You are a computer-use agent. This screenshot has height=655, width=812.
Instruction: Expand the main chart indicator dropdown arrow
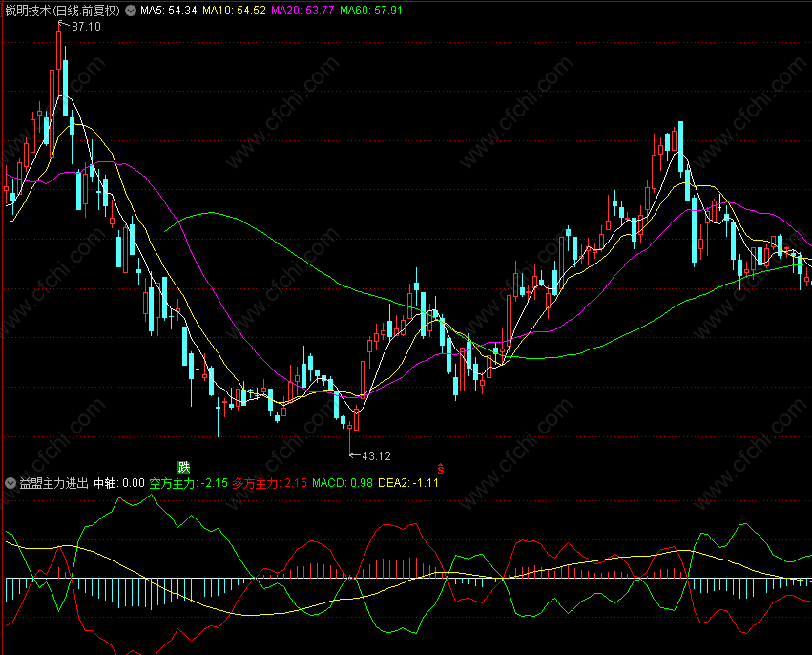(131, 11)
